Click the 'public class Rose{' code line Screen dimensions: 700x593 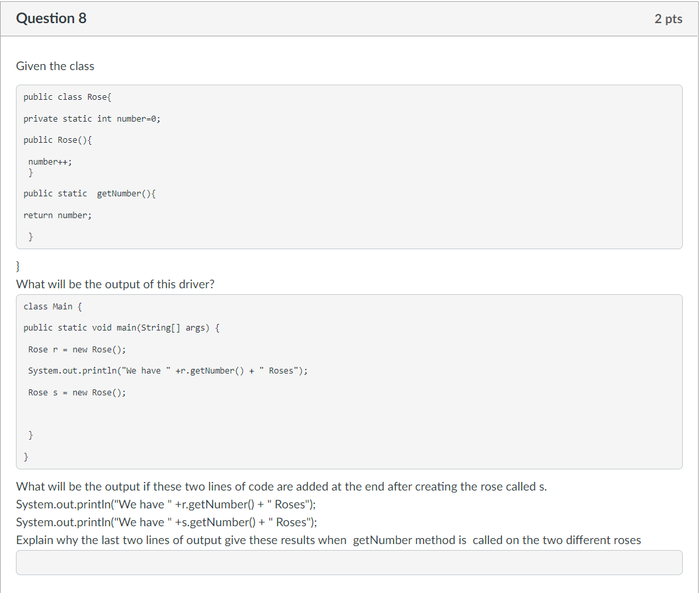tap(67, 97)
